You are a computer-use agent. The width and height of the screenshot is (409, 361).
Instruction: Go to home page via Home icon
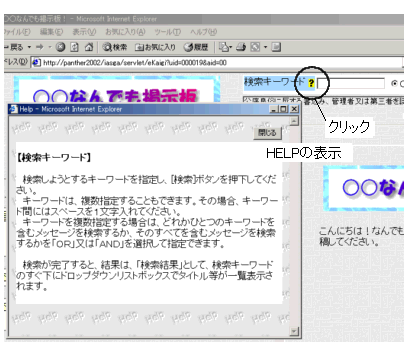pyautogui.click(x=89, y=47)
